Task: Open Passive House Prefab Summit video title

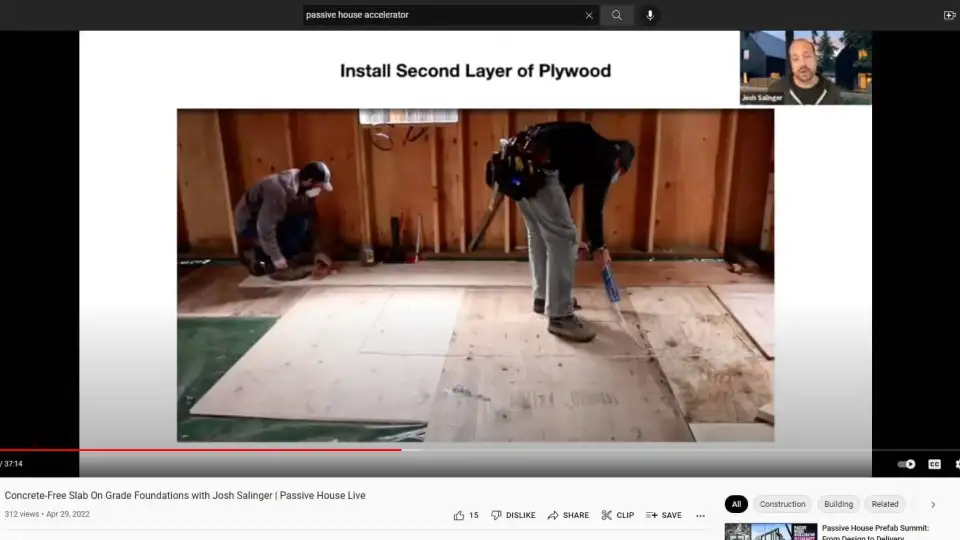Action: click(x=875, y=528)
